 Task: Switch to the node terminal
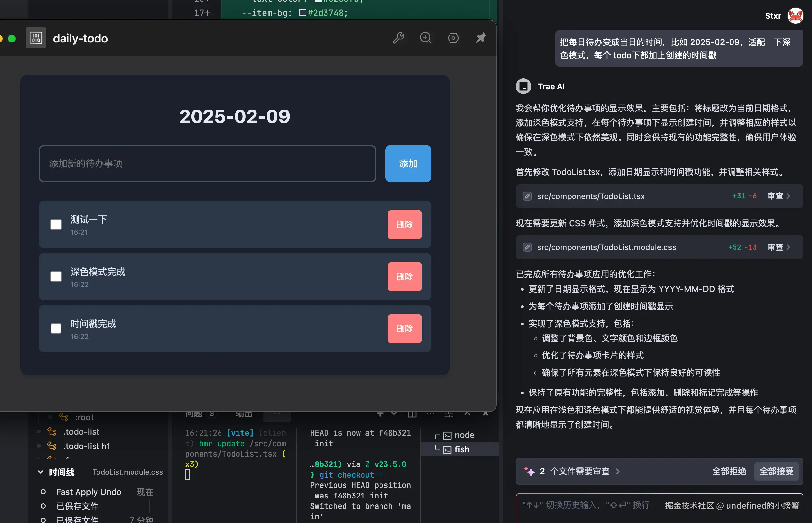pos(464,435)
